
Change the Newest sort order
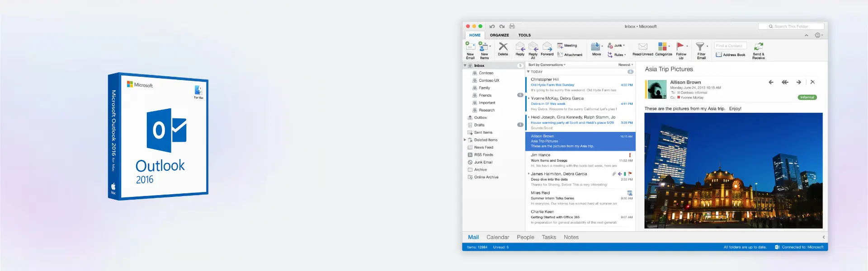626,65
